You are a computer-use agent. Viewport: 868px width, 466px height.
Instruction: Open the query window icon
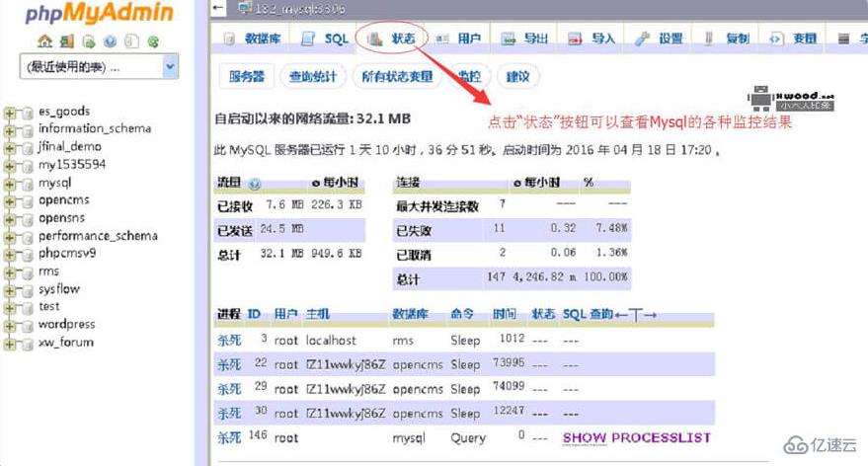click(89, 41)
